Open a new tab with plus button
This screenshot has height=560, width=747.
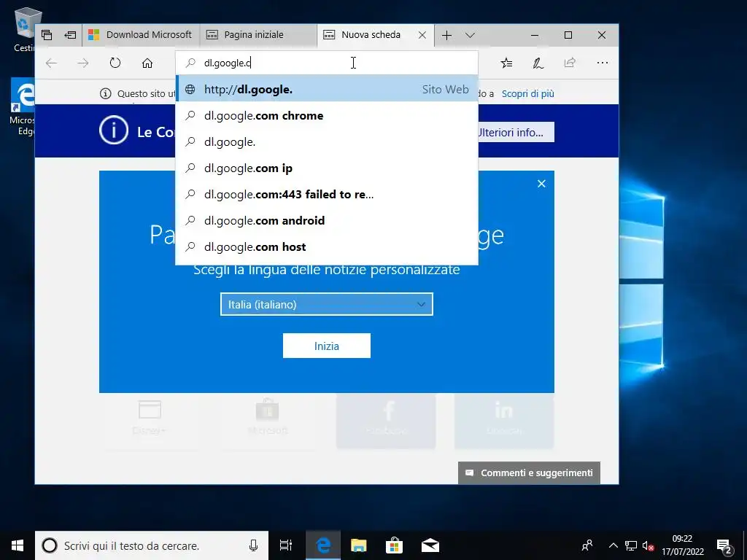(x=447, y=35)
